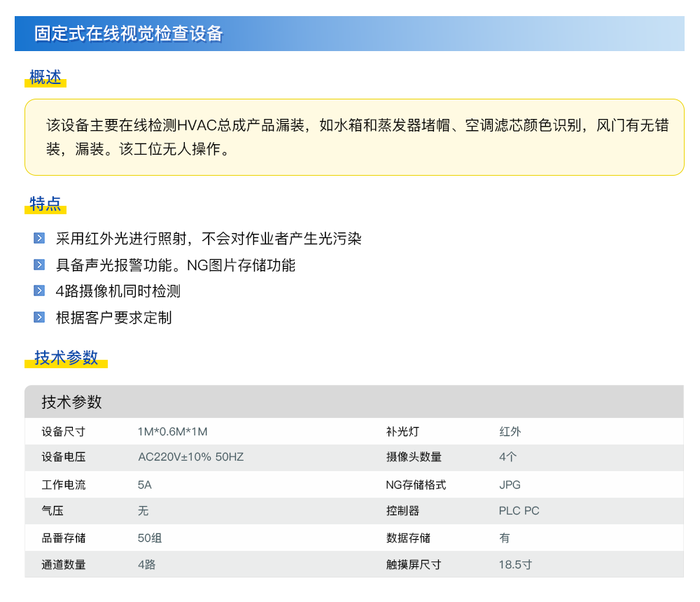Click the arrow bullet beside 根据客户要求定制
Screen dimensions: 700x602
(x=39, y=318)
